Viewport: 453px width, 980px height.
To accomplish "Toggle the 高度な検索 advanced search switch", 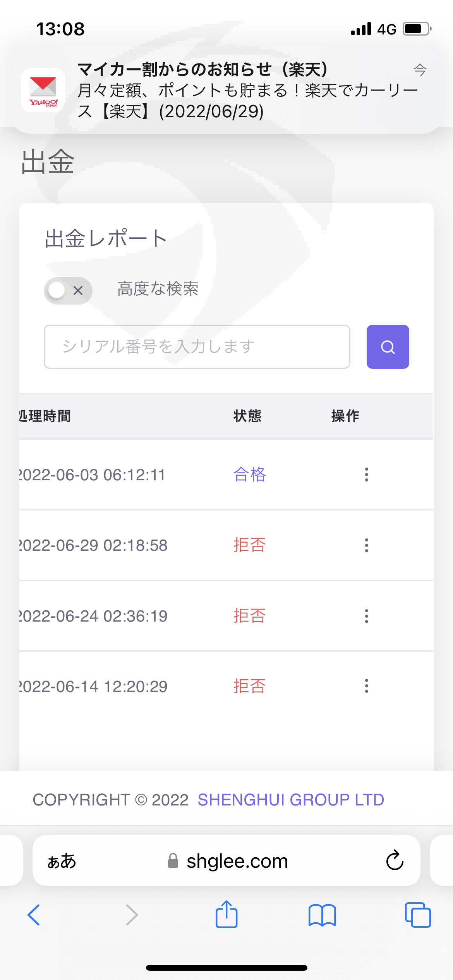I will pyautogui.click(x=68, y=290).
